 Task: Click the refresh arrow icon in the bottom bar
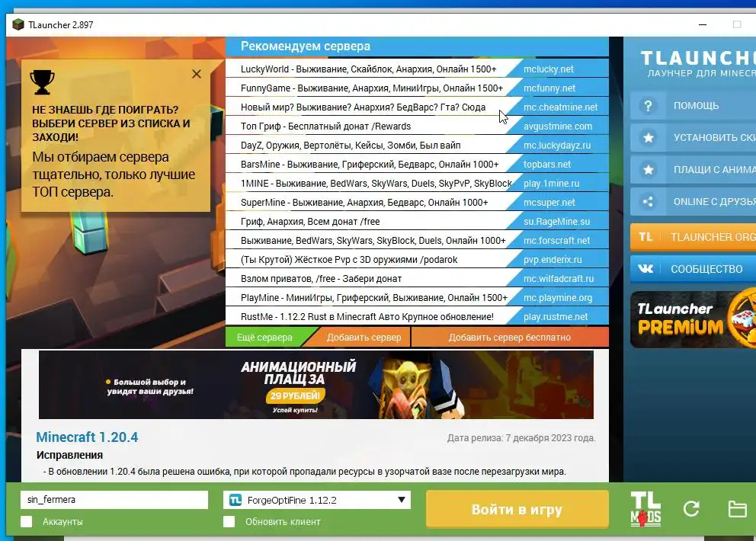pos(691,509)
